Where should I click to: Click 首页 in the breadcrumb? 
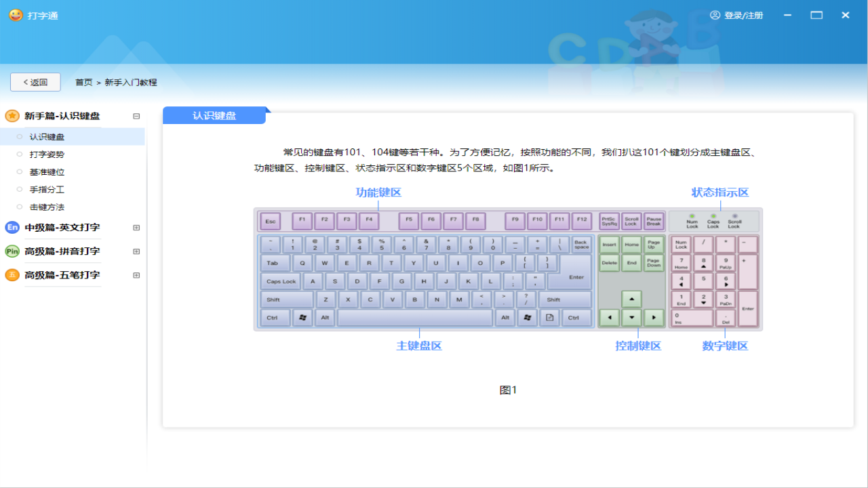(83, 81)
